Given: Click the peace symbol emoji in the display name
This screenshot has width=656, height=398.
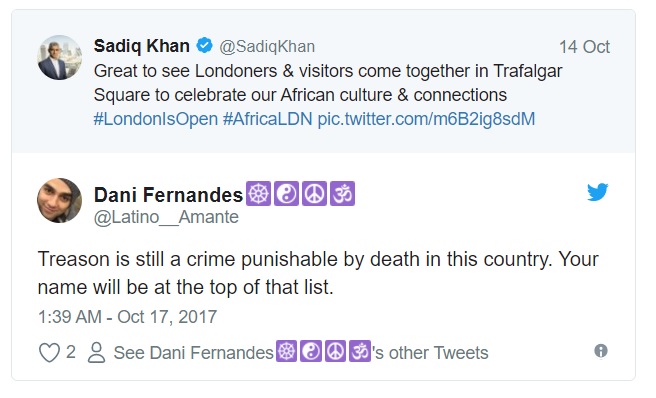Looking at the screenshot, I should pyautogui.click(x=314, y=194).
